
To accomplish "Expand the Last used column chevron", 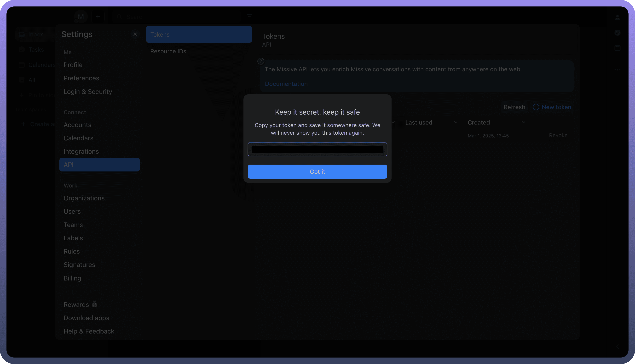I will click(x=455, y=122).
